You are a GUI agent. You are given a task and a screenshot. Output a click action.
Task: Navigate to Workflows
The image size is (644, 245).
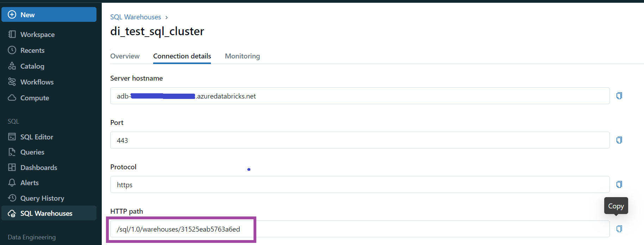(37, 82)
